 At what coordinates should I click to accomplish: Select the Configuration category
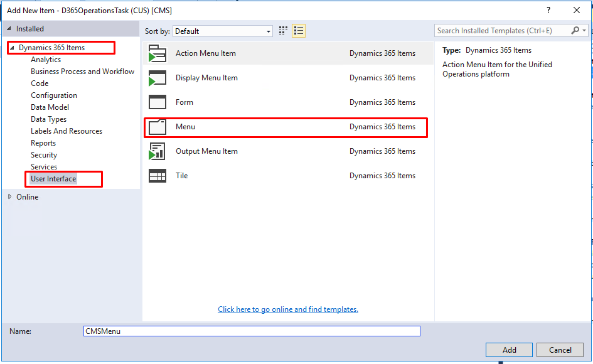[x=54, y=95]
